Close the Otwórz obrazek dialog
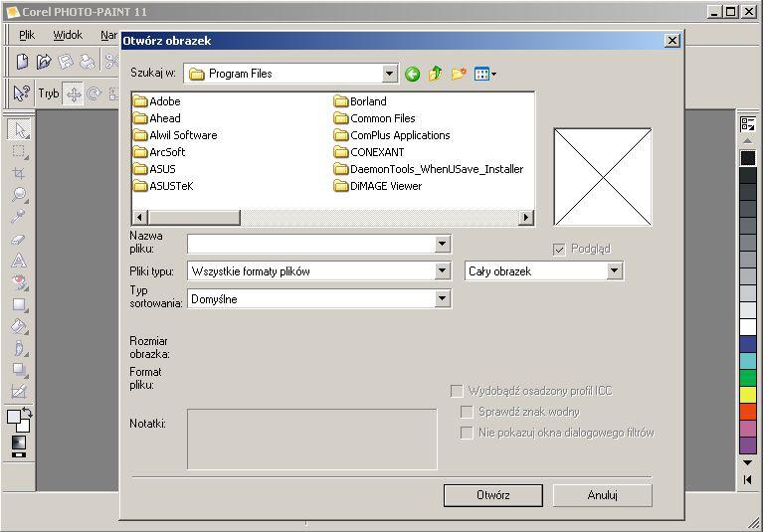The height and width of the screenshot is (532, 763). click(672, 41)
